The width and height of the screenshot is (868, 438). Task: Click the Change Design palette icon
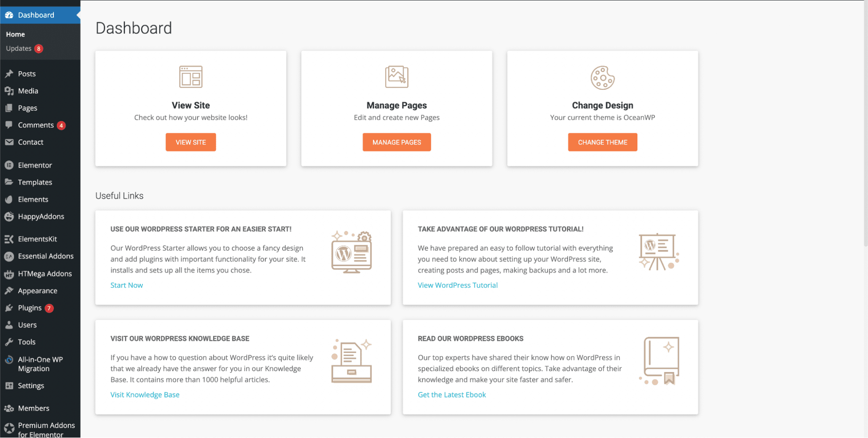point(602,78)
